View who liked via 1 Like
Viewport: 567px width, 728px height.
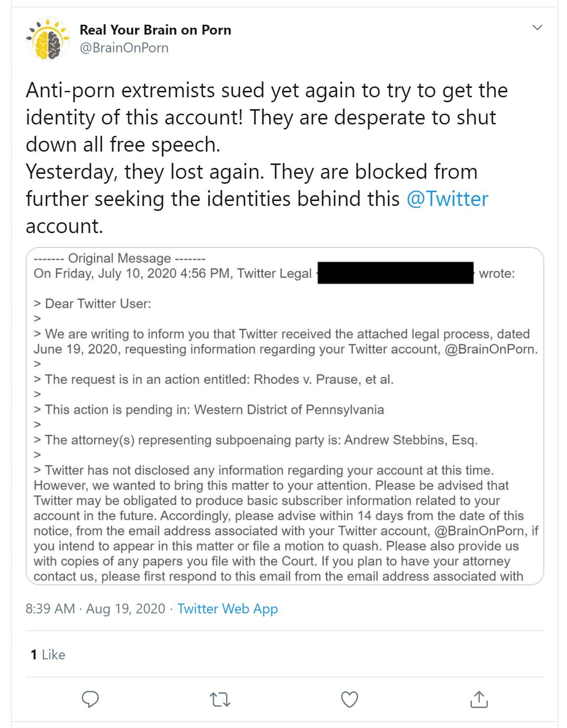(48, 654)
